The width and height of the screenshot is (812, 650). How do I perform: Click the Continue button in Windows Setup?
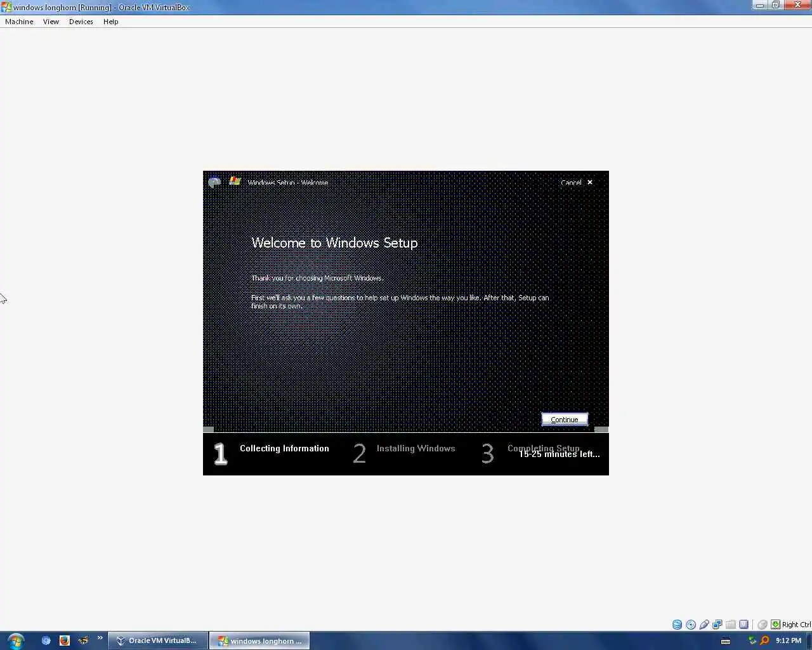(565, 420)
